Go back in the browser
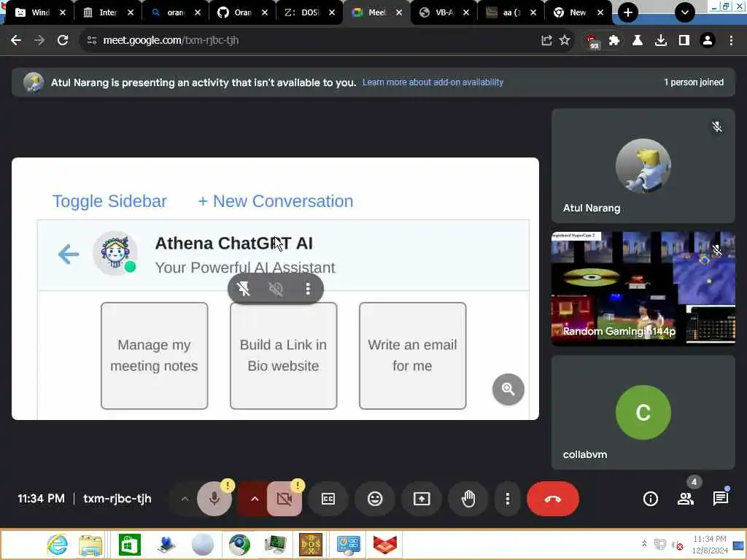 16,40
